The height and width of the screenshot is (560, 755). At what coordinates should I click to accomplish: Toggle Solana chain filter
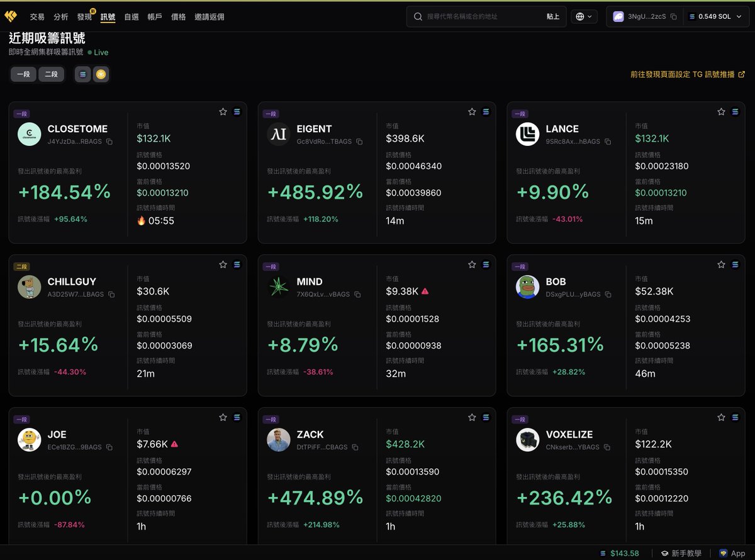click(83, 74)
